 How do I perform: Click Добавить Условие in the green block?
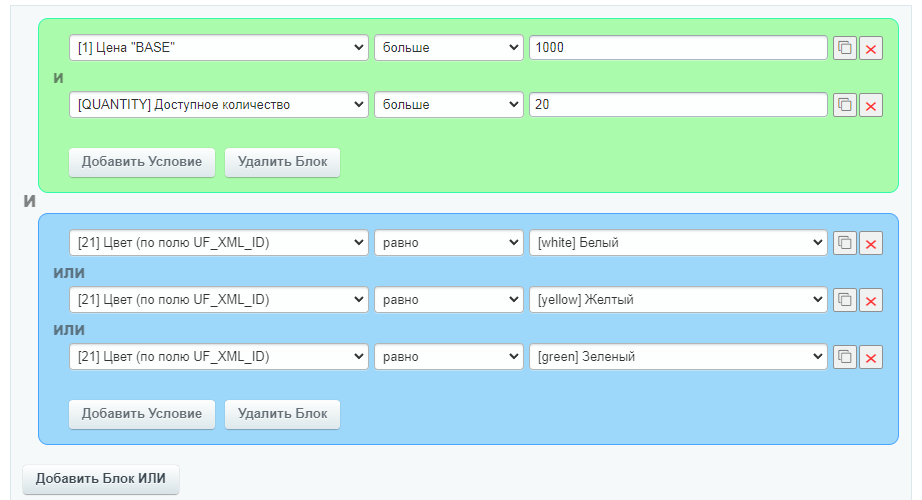coord(142,163)
